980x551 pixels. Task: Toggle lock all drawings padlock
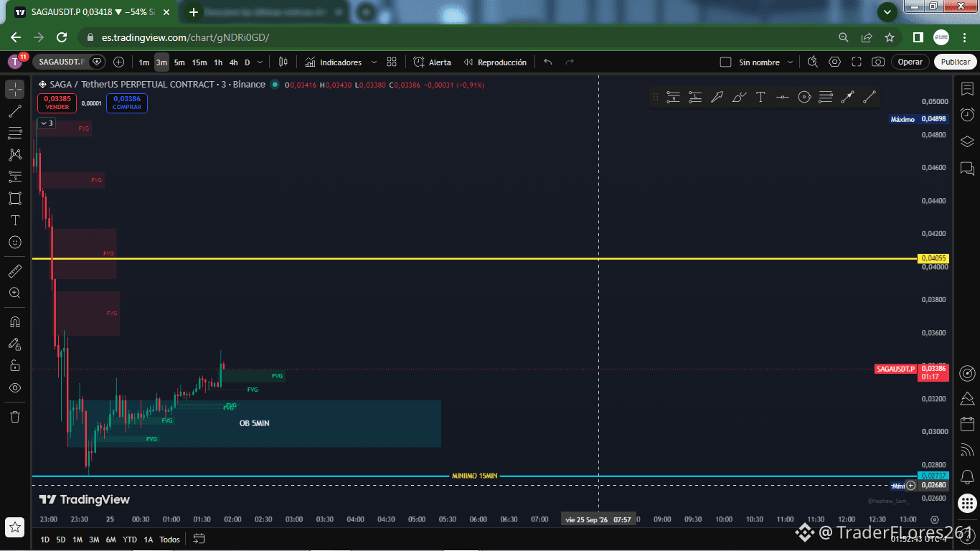click(15, 366)
